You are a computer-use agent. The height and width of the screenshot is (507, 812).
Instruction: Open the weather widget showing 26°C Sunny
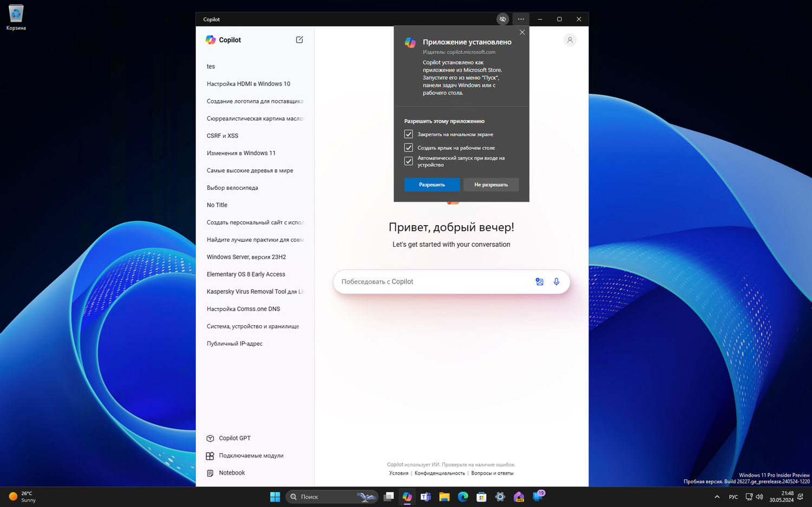(22, 497)
